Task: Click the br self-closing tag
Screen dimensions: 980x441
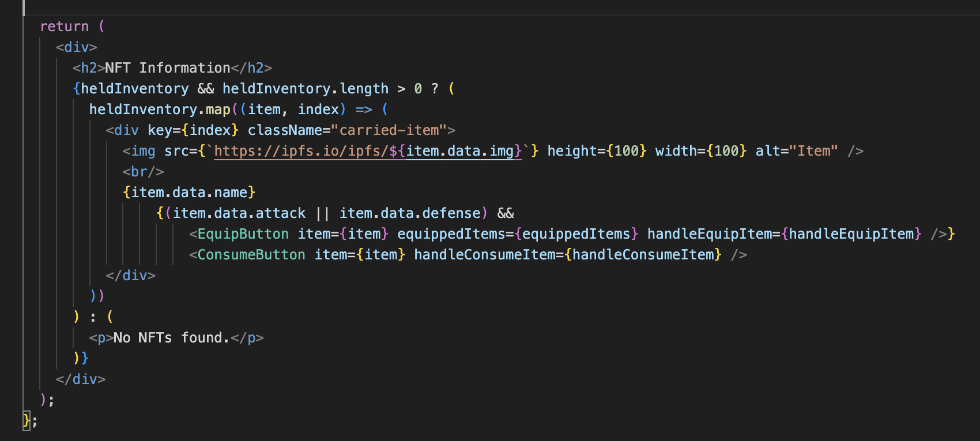Action: (143, 172)
